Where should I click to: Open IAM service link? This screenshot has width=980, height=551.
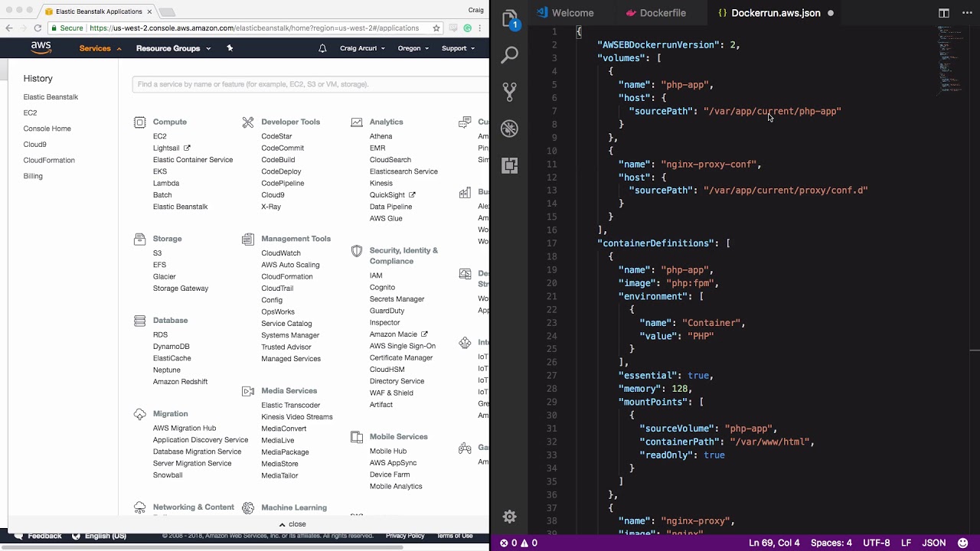376,275
